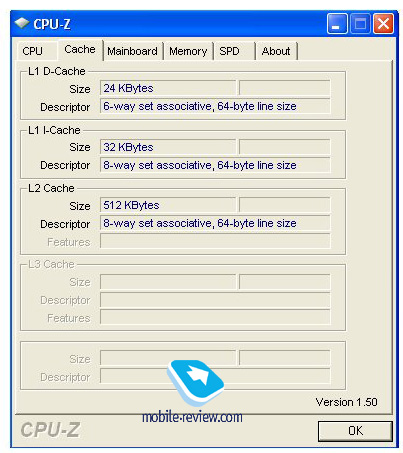Open the Mainboard tab
Viewport: 403px width, 453px height.
(132, 51)
